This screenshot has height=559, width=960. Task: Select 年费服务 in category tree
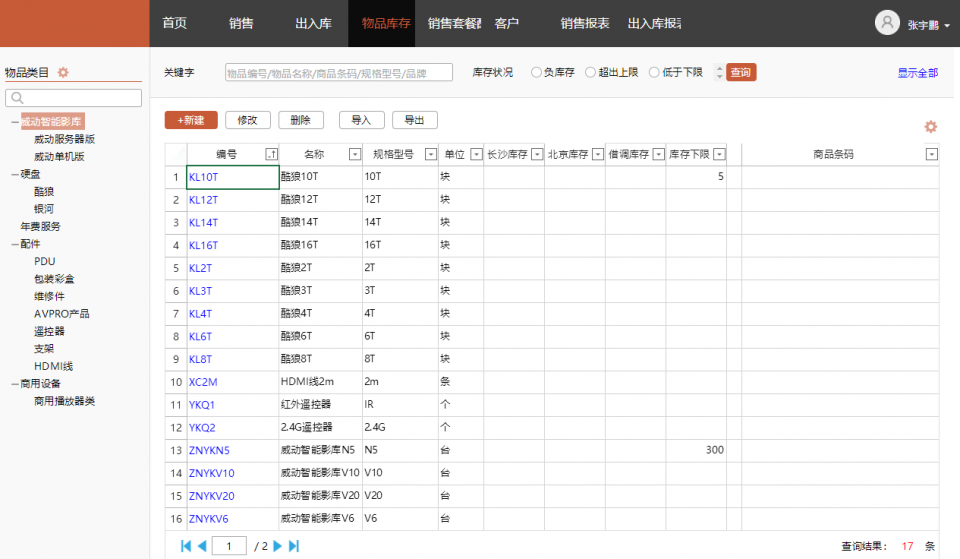click(x=40, y=227)
